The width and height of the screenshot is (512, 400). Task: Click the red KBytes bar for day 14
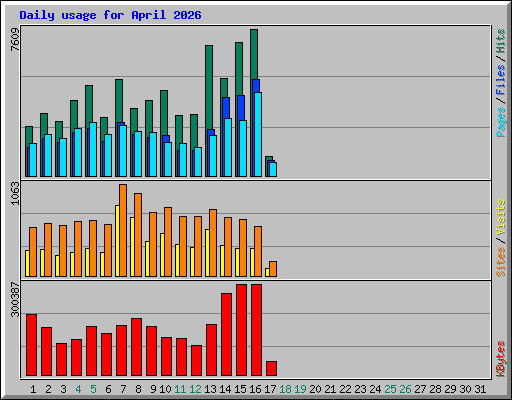point(226,335)
